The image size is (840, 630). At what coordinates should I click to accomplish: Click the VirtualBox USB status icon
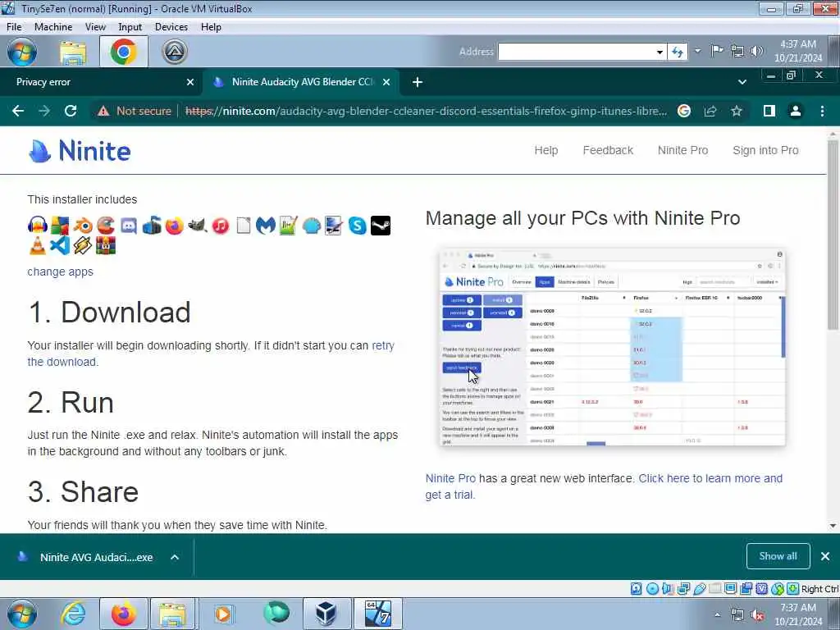coord(700,589)
